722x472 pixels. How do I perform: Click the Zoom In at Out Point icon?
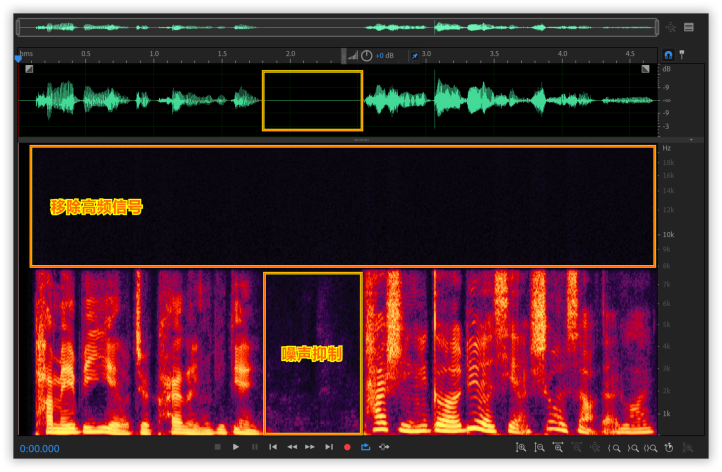(x=632, y=448)
